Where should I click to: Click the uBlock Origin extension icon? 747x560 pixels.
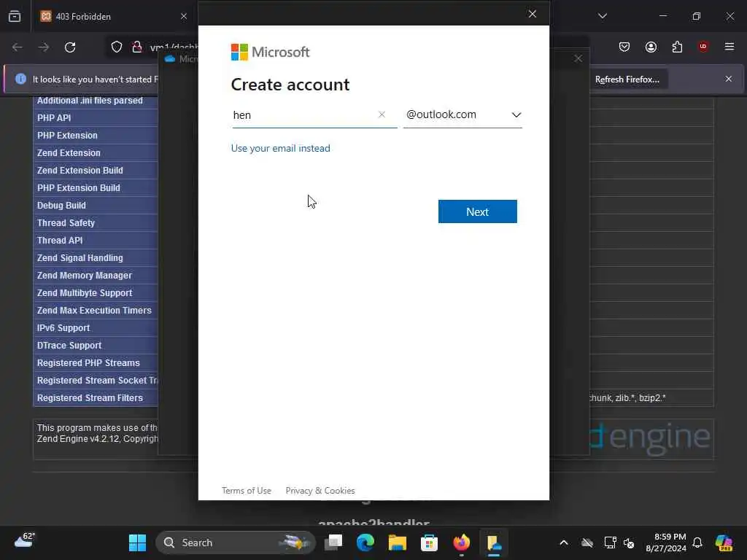pyautogui.click(x=703, y=47)
